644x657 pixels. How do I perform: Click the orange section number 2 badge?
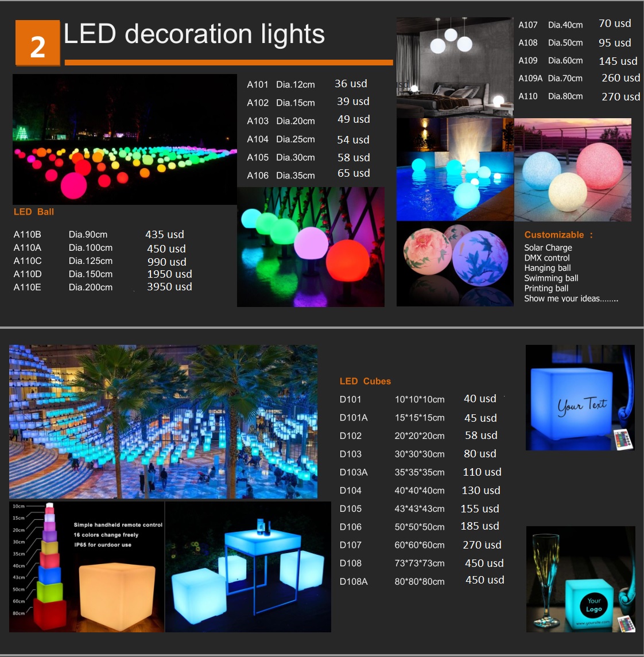[38, 43]
